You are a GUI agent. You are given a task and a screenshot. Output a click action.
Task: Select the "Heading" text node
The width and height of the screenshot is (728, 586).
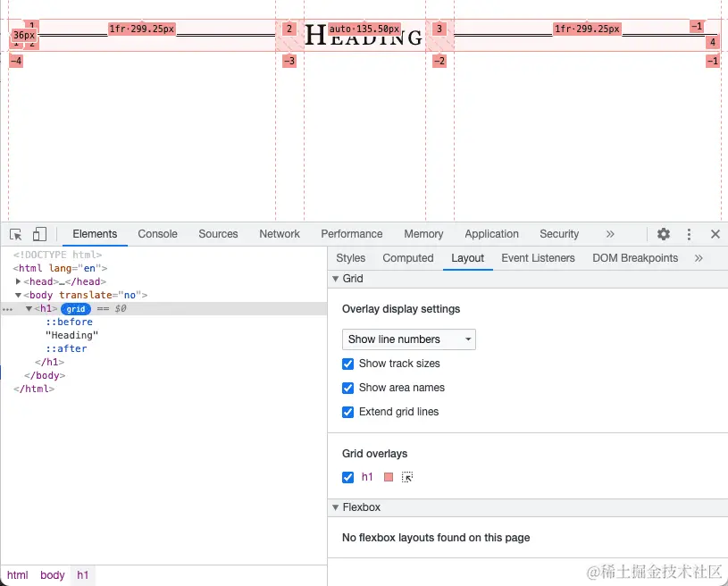(x=72, y=335)
